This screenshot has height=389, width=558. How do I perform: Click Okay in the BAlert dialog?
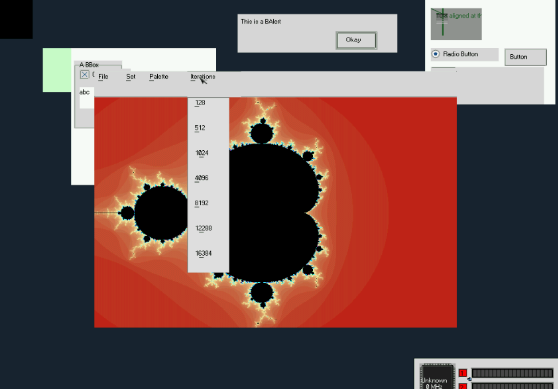356,40
